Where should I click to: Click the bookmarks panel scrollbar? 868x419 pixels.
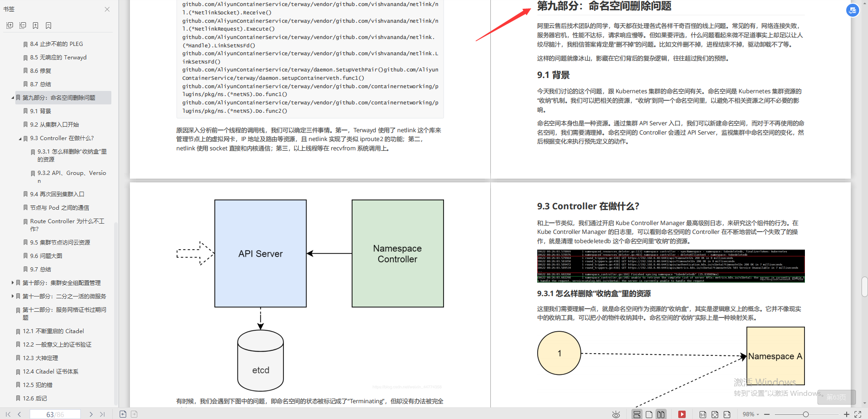point(116,314)
